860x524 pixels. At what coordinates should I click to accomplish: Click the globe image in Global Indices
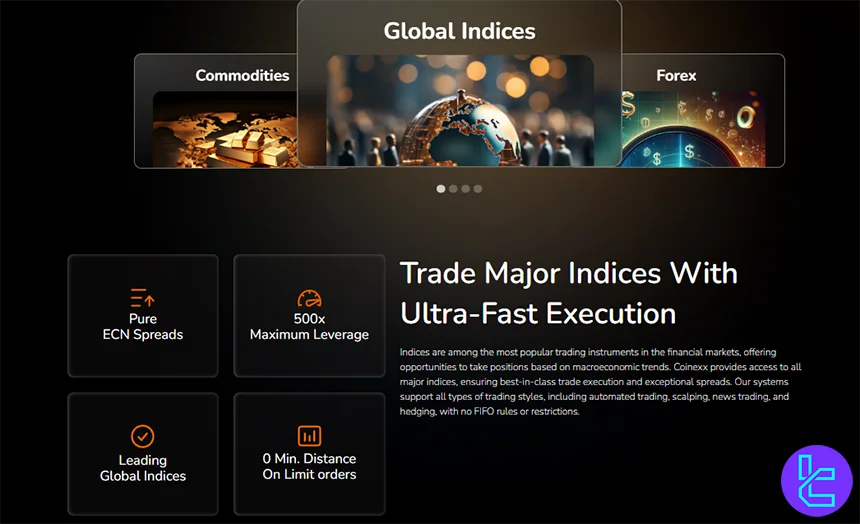click(x=460, y=110)
